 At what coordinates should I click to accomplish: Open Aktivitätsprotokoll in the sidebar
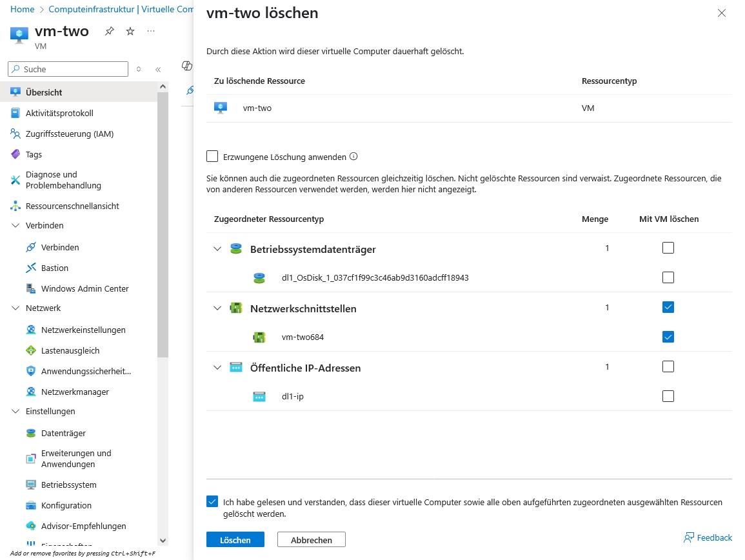click(59, 113)
